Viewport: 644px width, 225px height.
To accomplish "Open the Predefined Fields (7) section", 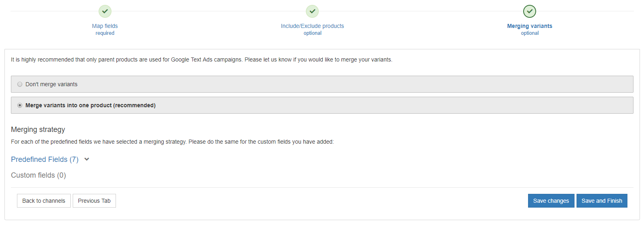I will pyautogui.click(x=45, y=159).
